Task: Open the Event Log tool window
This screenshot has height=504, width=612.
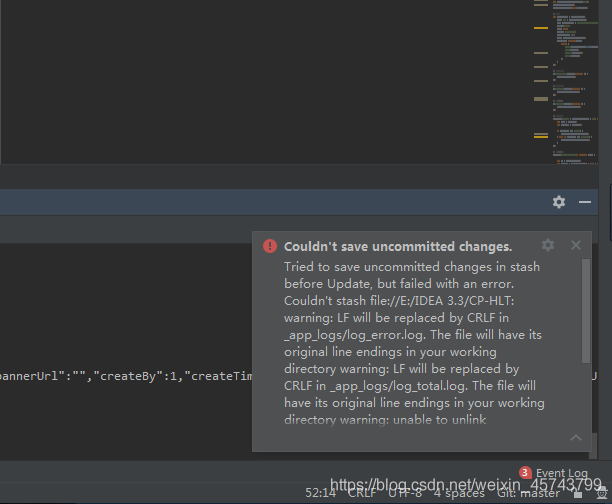Action: [x=561, y=473]
